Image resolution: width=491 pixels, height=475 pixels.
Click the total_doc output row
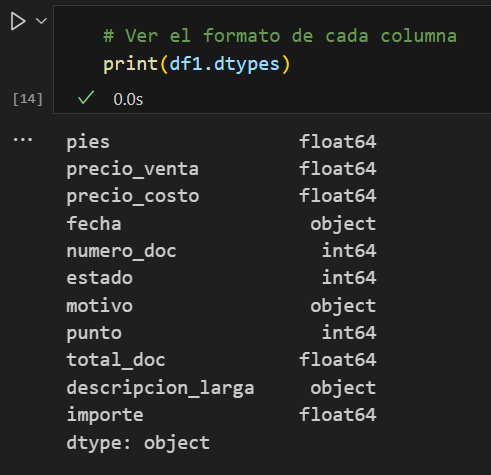pos(221,360)
